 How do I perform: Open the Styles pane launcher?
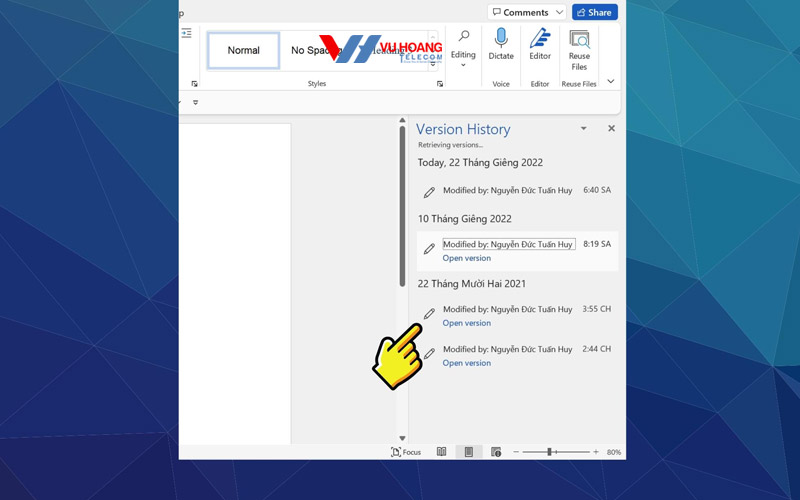tap(440, 84)
